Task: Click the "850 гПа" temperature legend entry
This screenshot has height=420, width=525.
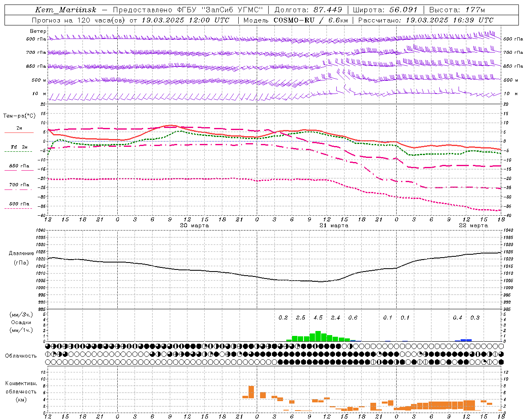Action: (19, 166)
